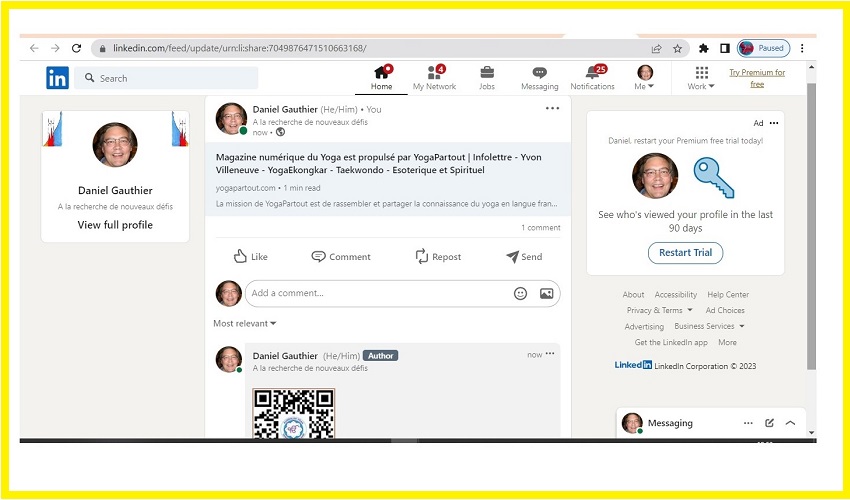Change the Most relevant comment sorting
Screen dimensions: 850x500
245,323
